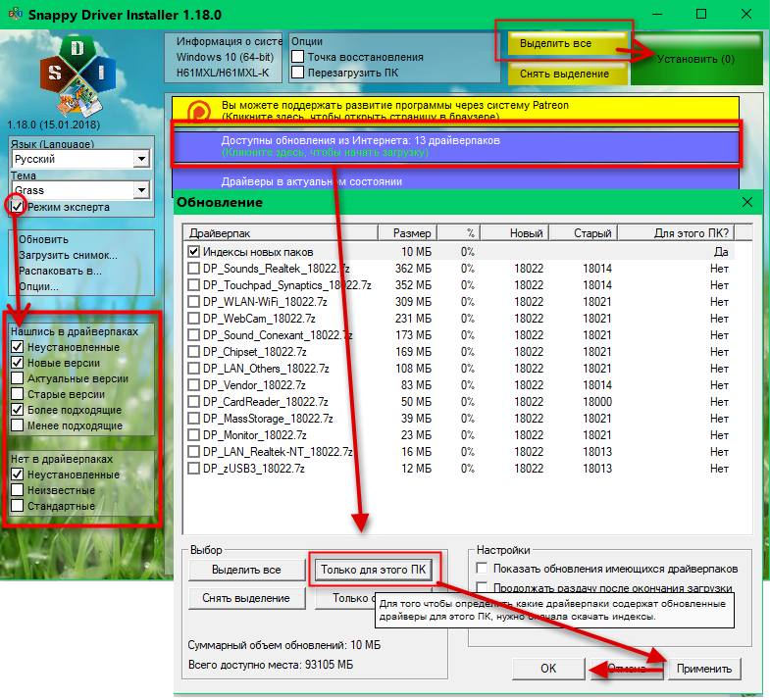Close the Обновление dialog
770x700 pixels.
pyautogui.click(x=746, y=202)
